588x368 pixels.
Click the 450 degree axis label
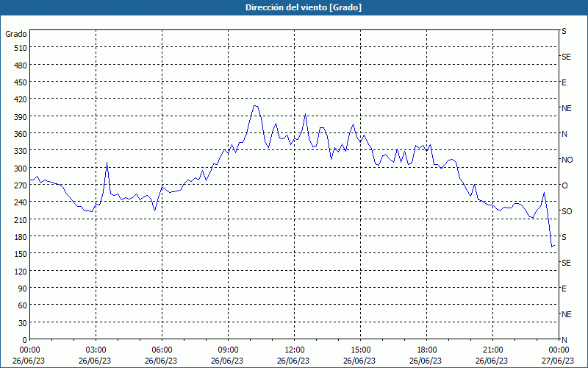coord(21,82)
